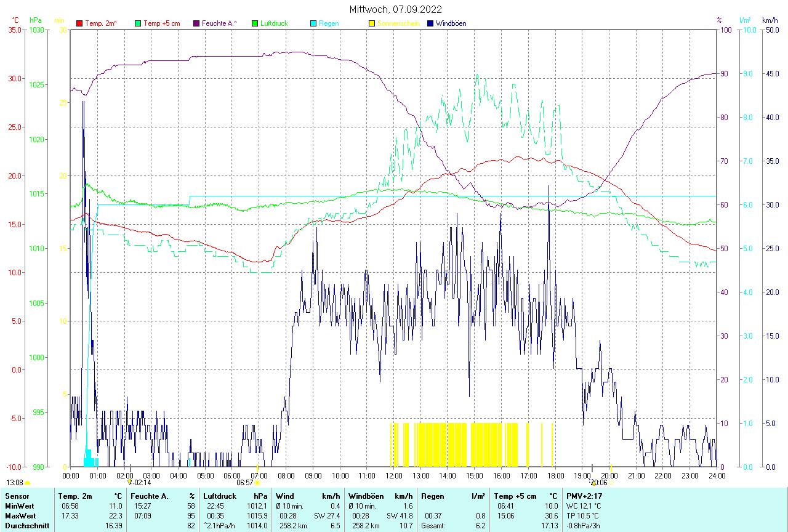The image size is (788, 532).
Task: Click the yellow Sonnenschein legend square
Action: [372, 23]
